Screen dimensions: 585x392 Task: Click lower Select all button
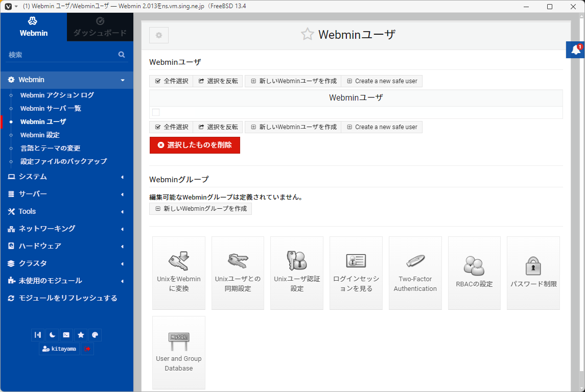(x=171, y=127)
